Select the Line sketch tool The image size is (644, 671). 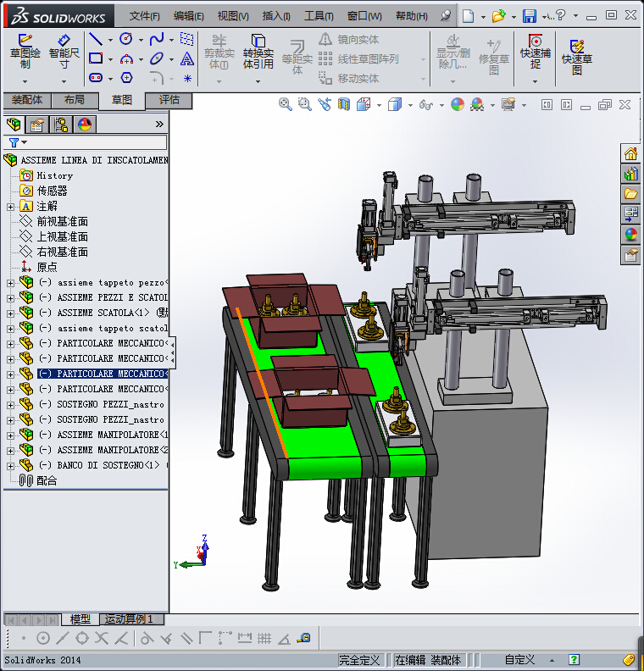96,39
